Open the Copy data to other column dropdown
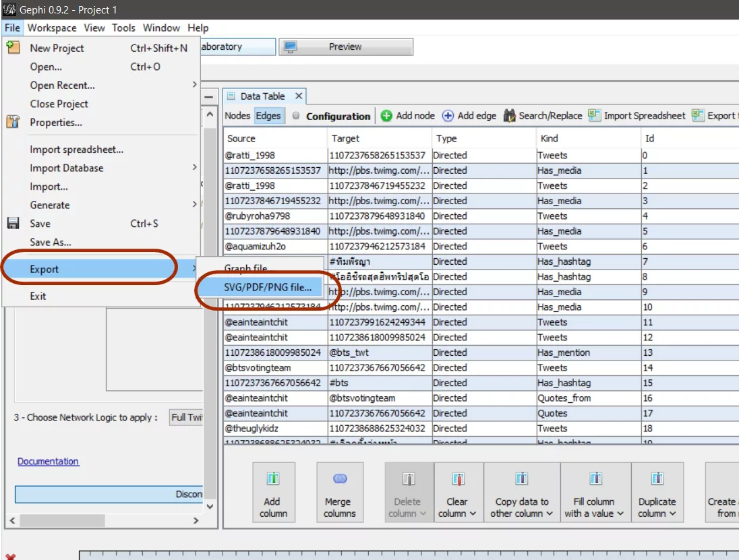This screenshot has height=560, width=739. 550,514
